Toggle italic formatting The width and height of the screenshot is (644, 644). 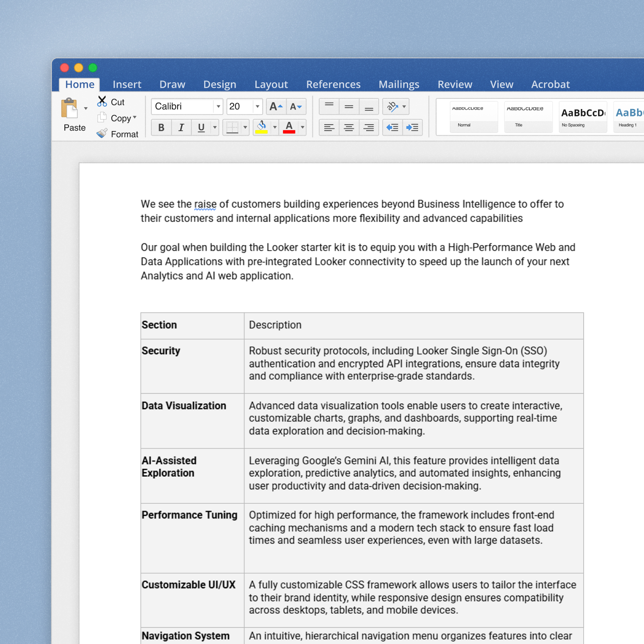click(x=181, y=127)
